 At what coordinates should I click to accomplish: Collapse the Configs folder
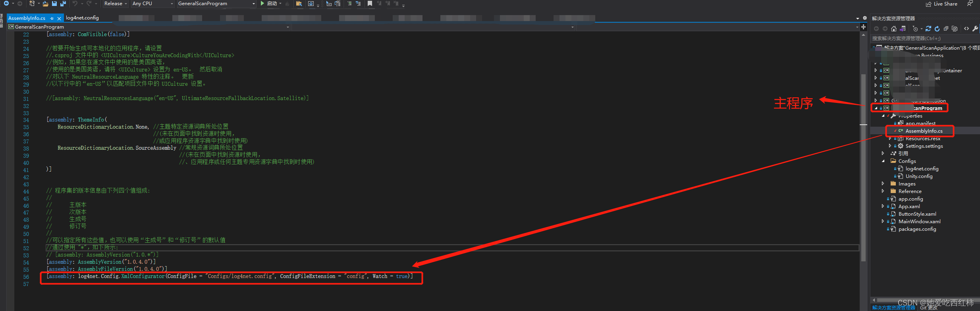(x=883, y=161)
